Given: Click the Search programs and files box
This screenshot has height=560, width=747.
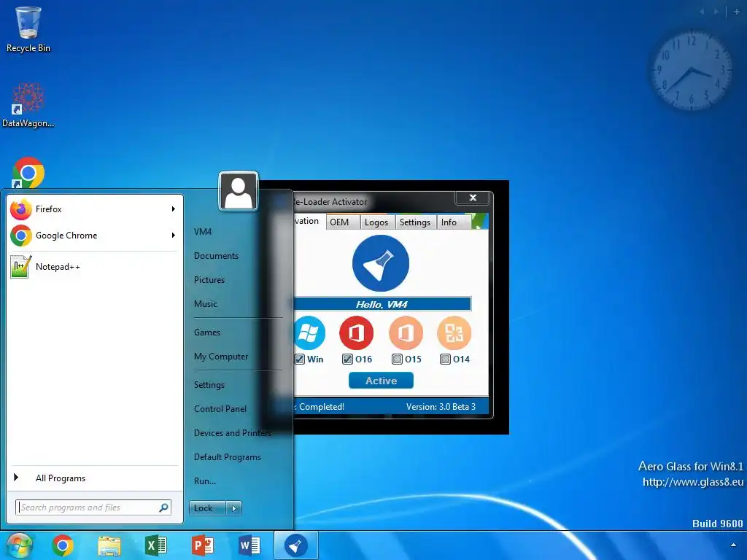Looking at the screenshot, I should (x=93, y=507).
